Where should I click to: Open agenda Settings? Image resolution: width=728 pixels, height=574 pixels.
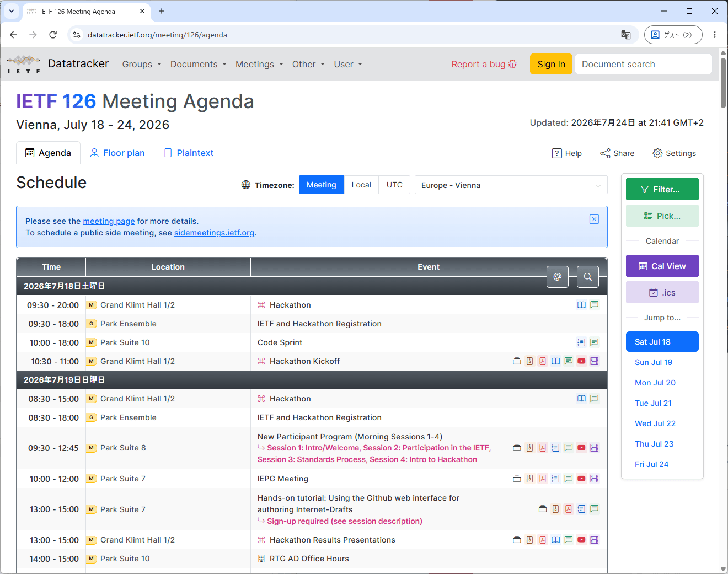(674, 153)
